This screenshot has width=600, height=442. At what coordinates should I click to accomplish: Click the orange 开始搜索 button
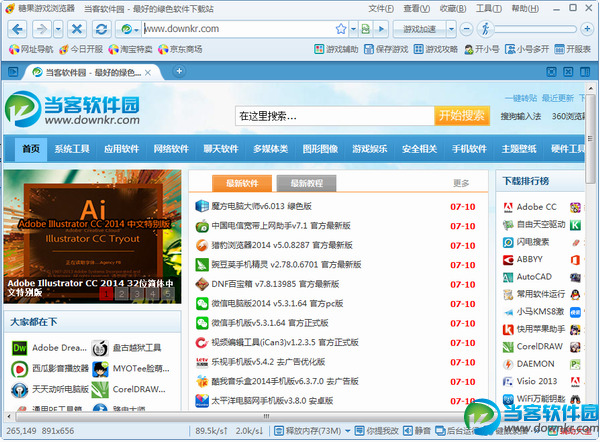pos(462,115)
